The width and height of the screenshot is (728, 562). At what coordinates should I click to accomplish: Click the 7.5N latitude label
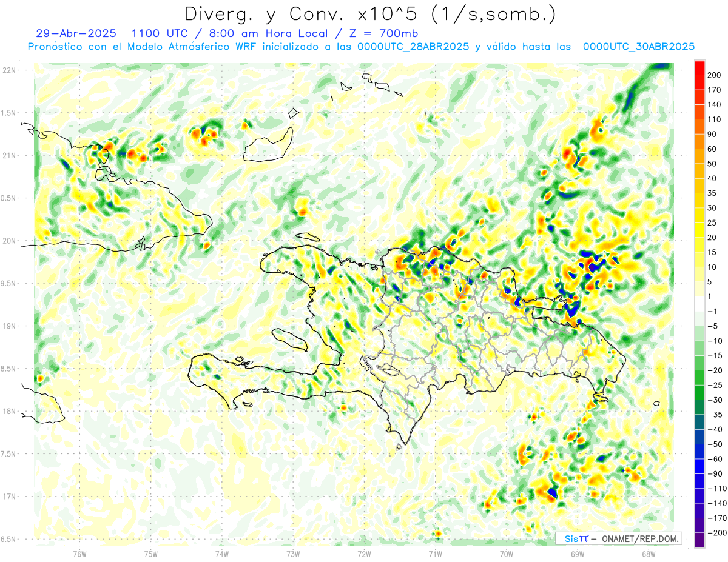click(x=8, y=454)
